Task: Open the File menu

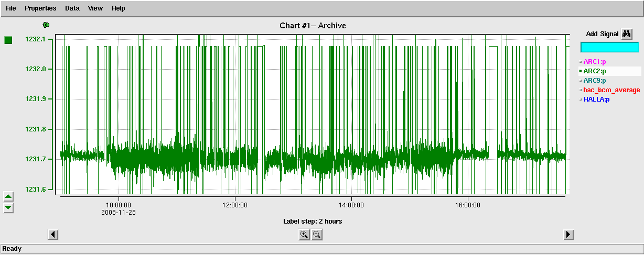Action: (11, 8)
